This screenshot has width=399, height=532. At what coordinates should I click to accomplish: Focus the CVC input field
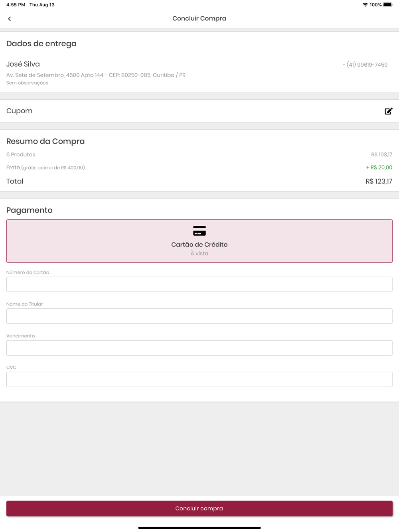199,379
